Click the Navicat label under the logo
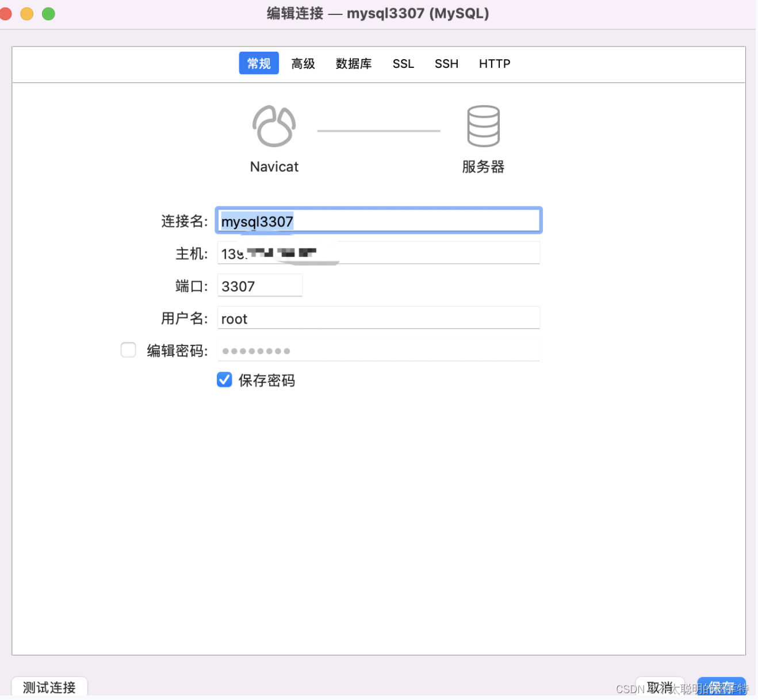The width and height of the screenshot is (758, 700). pos(274,167)
